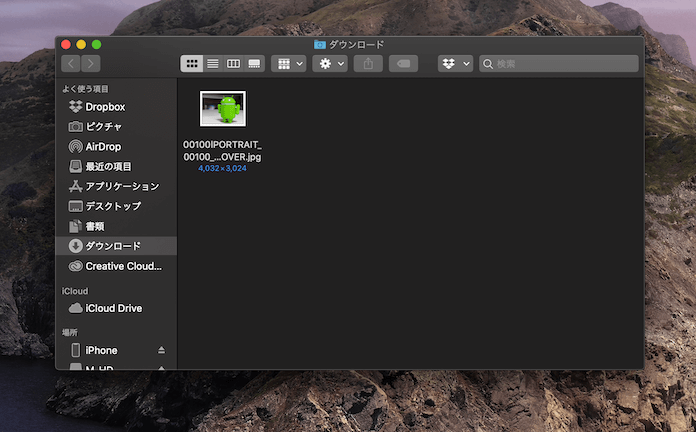Open 書類 in sidebar
Viewport: 696px width, 432px height.
116,226
